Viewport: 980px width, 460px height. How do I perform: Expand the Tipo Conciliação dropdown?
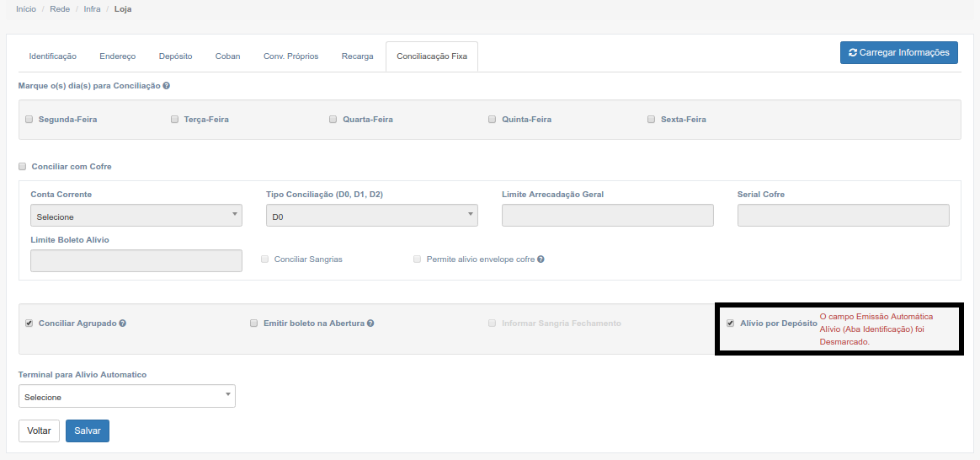click(371, 217)
